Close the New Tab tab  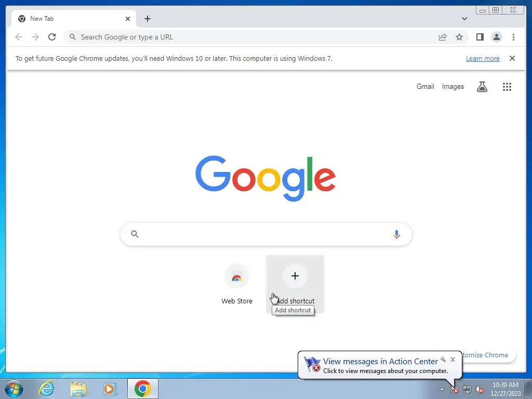pos(128,19)
